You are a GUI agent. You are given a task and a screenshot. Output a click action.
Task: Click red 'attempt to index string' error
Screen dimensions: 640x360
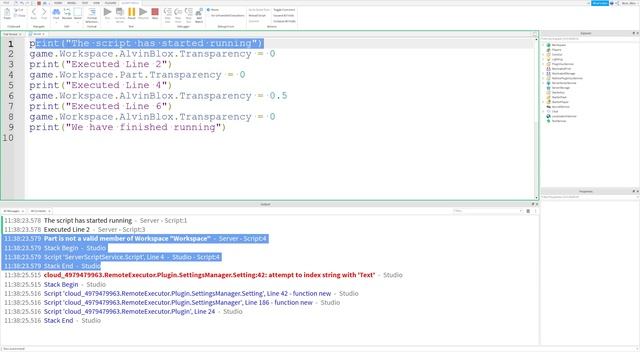209,275
